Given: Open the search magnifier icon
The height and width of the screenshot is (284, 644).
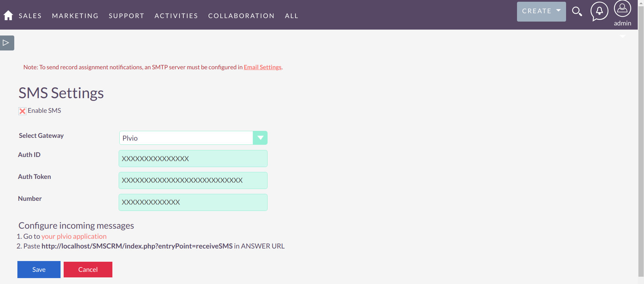Looking at the screenshot, I should (577, 11).
